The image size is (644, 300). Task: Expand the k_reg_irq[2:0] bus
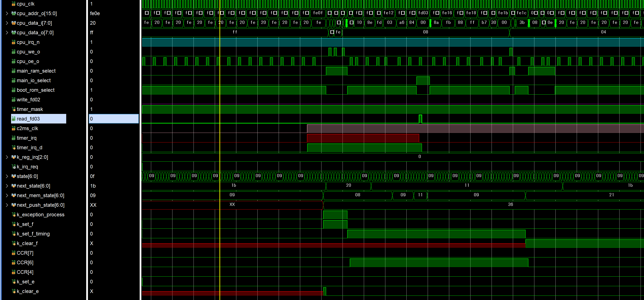tap(7, 157)
